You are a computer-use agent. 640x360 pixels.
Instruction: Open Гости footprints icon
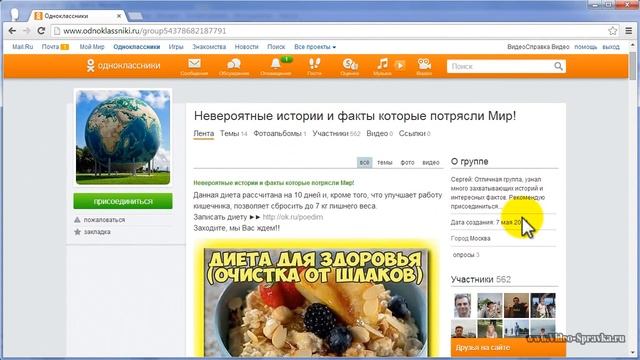[x=314, y=64]
